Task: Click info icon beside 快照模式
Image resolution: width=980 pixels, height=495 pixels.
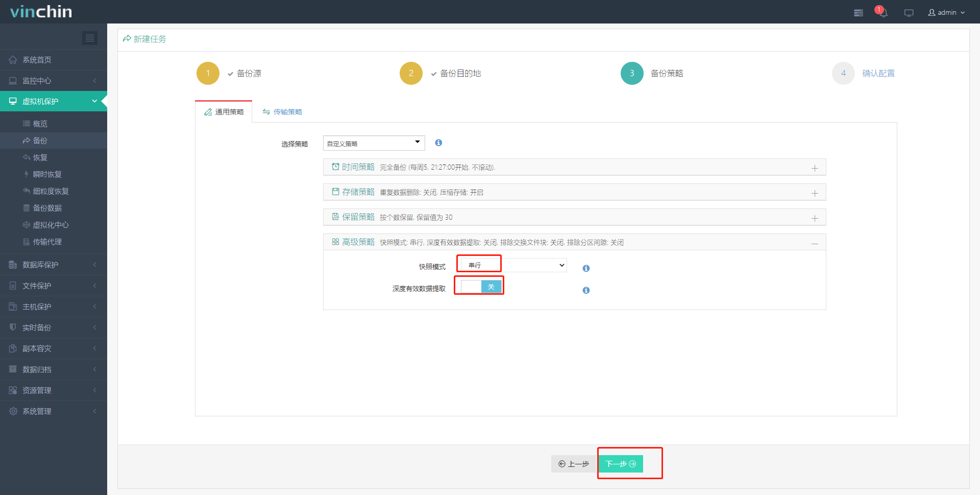Action: tap(586, 268)
